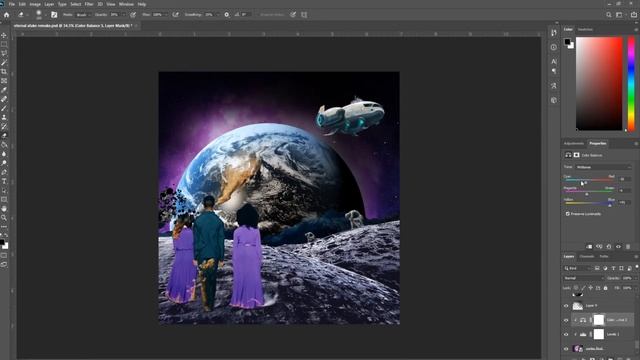Select the Clone Stamp tool

(x=4, y=118)
